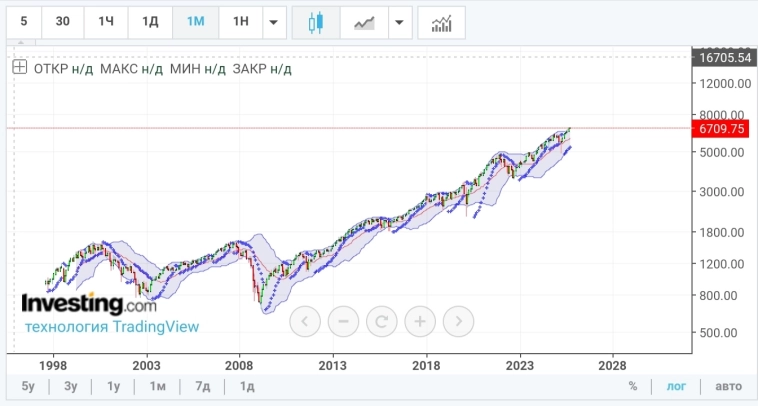Open the Investing.com logo link
The height and width of the screenshot is (406, 758).
tap(89, 303)
